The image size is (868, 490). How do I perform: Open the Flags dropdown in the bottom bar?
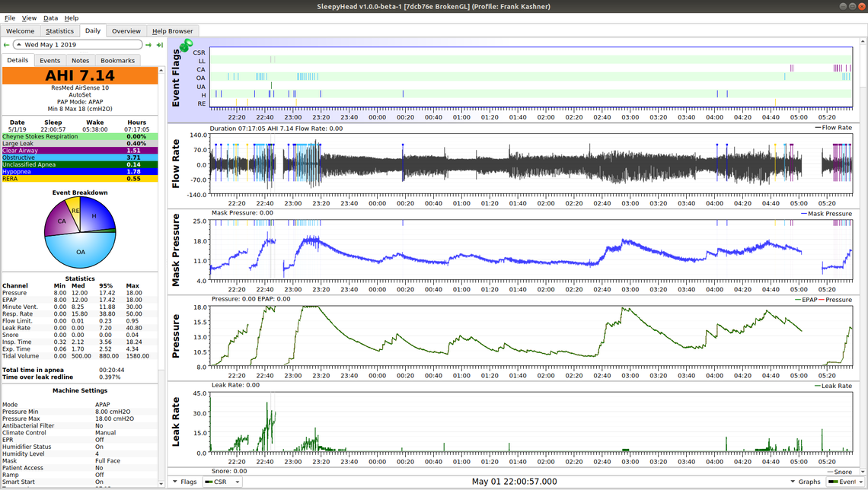[x=184, y=482]
